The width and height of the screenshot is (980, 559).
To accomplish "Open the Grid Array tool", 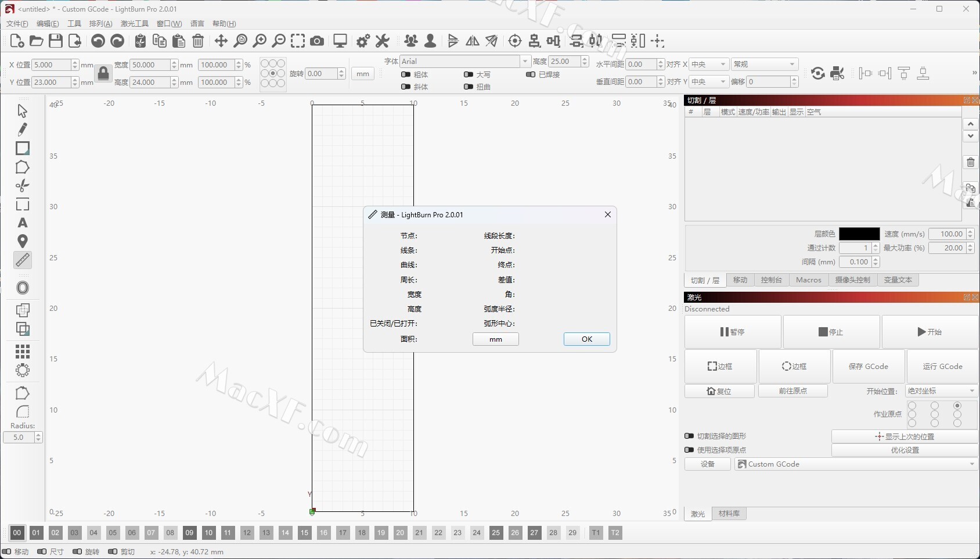I will coord(23,352).
